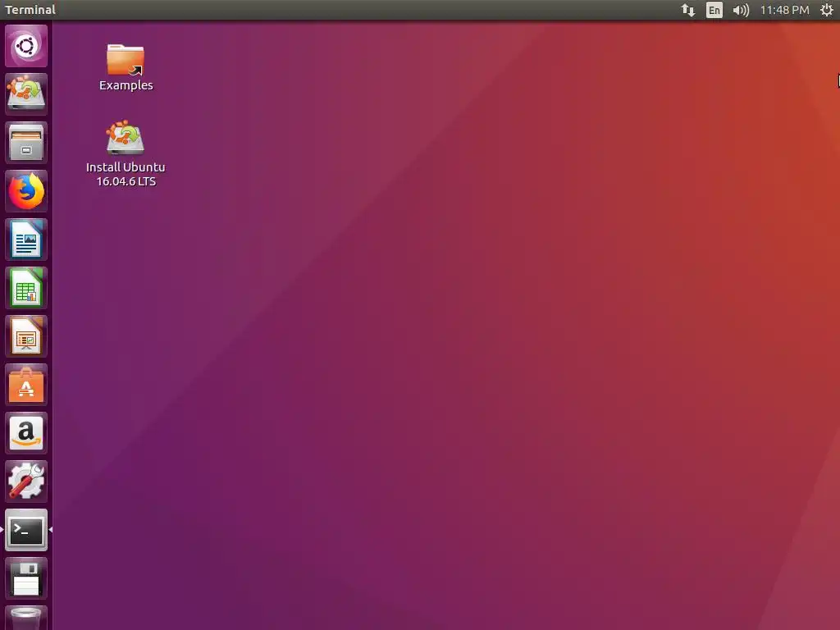Open Ubuntu Software store
The image size is (840, 630).
[x=26, y=385]
